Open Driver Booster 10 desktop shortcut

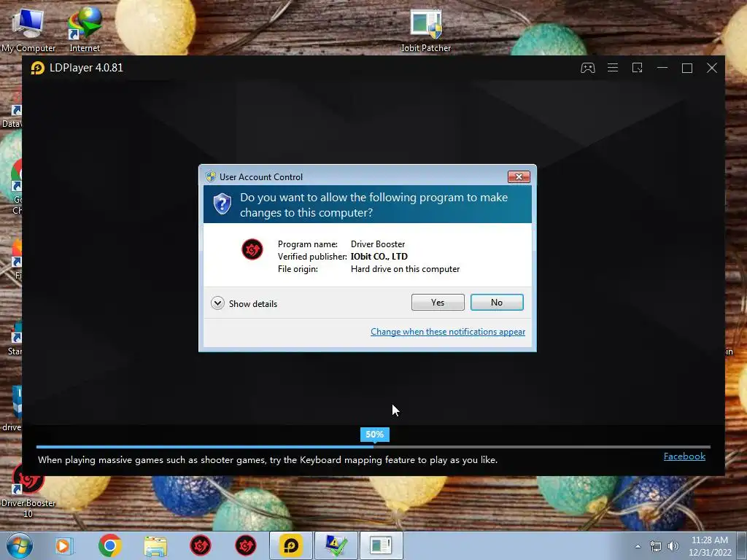28,491
